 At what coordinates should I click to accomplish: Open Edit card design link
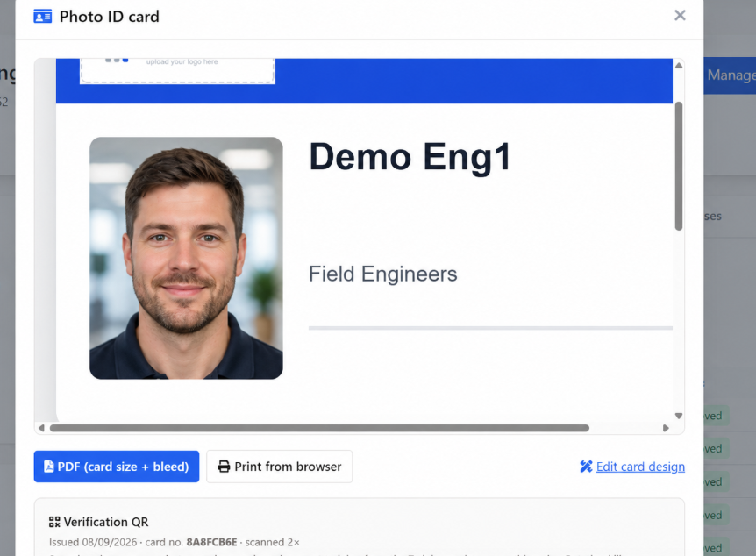(x=640, y=467)
